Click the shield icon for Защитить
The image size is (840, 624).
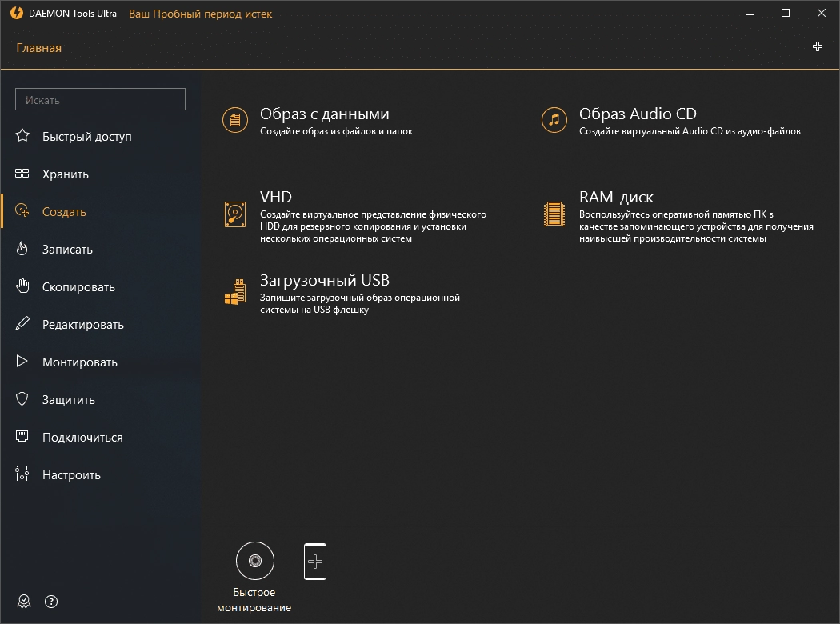[22, 398]
